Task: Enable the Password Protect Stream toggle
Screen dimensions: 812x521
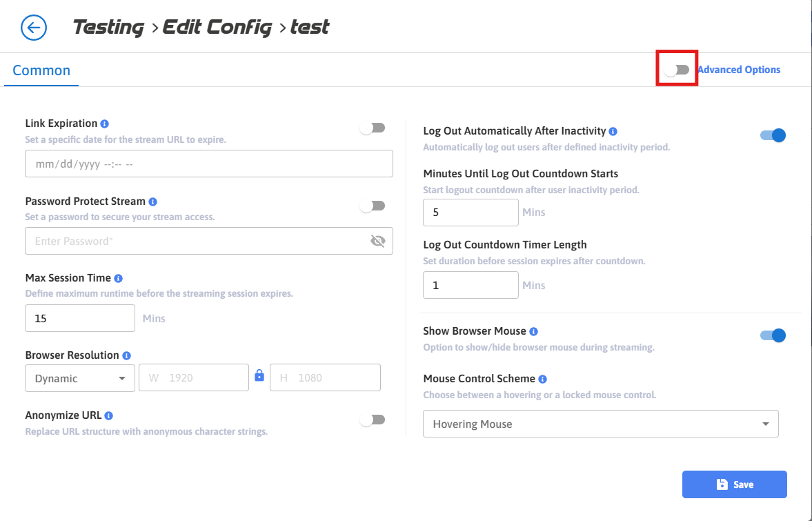Action: coord(373,206)
